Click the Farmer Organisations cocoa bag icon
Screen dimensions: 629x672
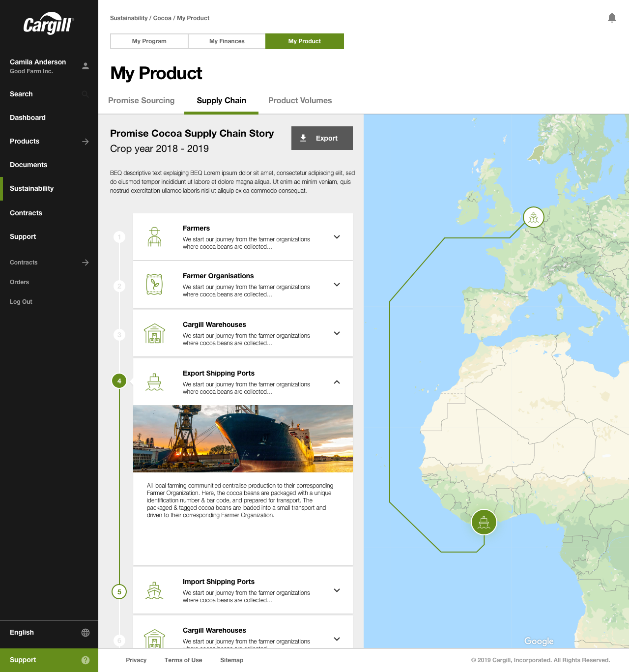click(x=154, y=284)
